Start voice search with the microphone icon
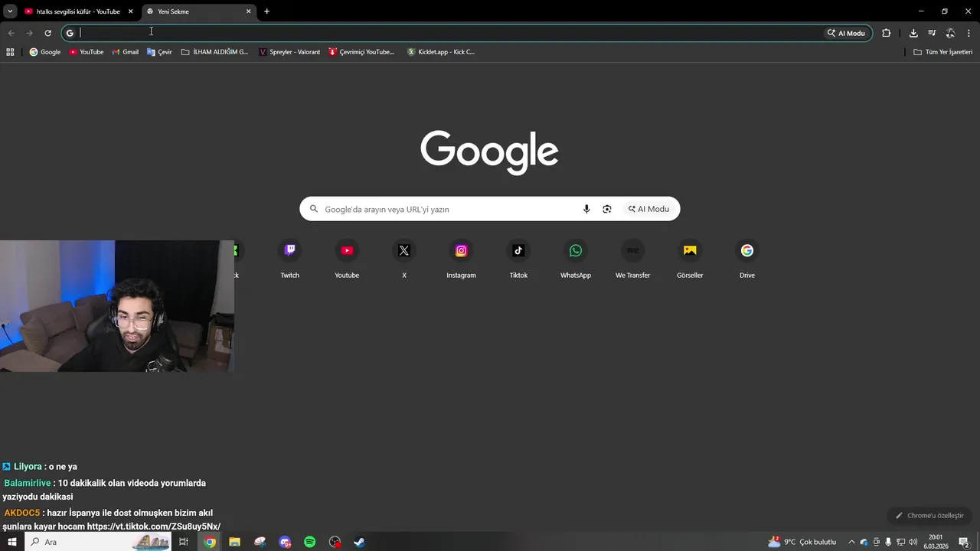 pos(586,209)
